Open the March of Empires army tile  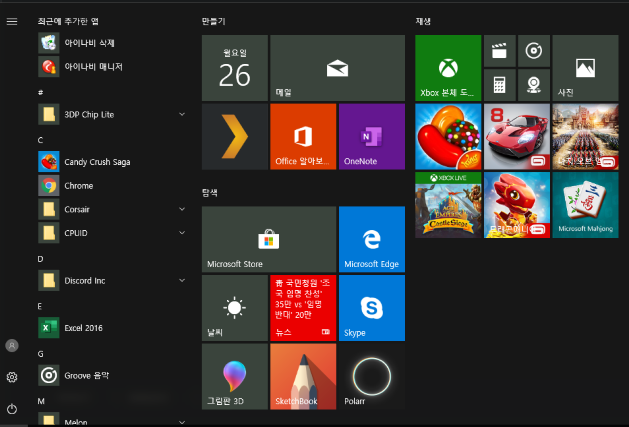pos(585,136)
